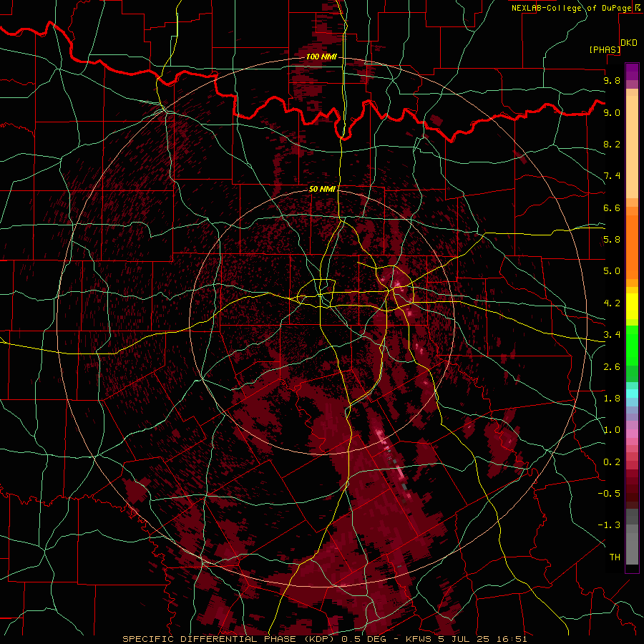Click the KFWS station identifier in caption
This screenshot has height=644, width=644.
click(420, 639)
